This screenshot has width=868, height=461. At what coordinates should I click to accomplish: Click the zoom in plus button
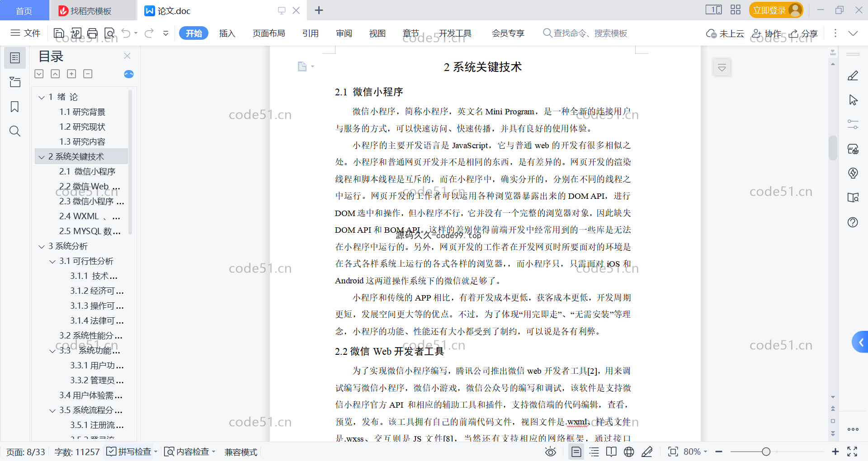(x=835, y=452)
